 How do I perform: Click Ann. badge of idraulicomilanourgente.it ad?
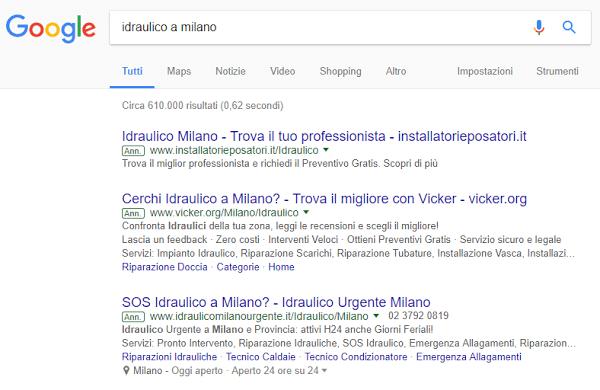[133, 317]
